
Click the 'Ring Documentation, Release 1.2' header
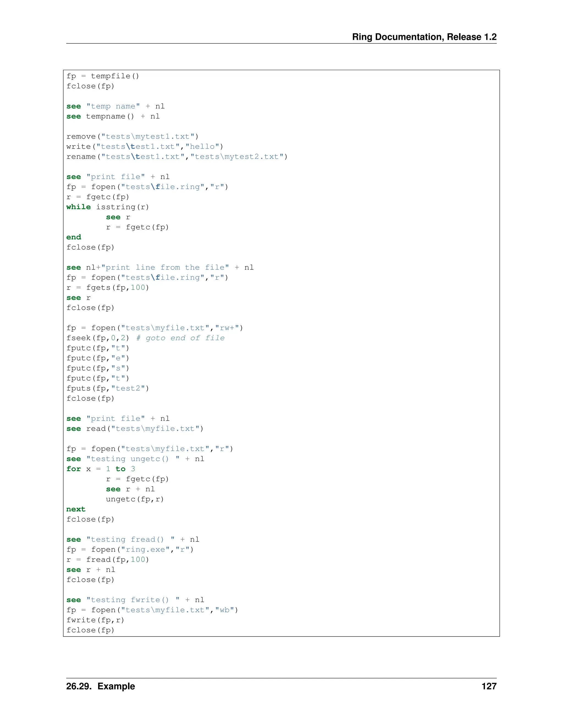424,37
